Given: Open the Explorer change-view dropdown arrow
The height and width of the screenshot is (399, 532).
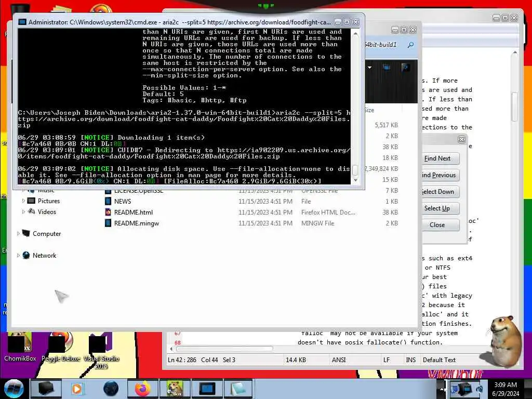Looking at the screenshot, I should click(x=370, y=68).
